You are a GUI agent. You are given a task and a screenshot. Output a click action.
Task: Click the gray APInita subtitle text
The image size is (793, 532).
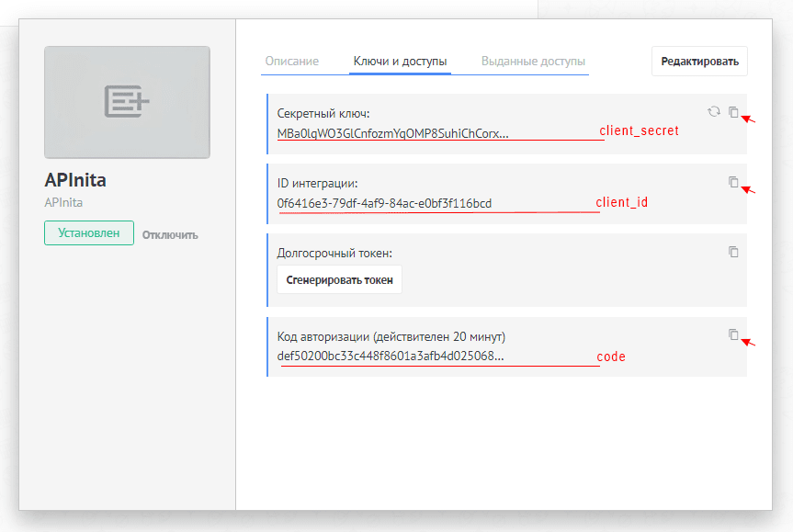pos(63,202)
